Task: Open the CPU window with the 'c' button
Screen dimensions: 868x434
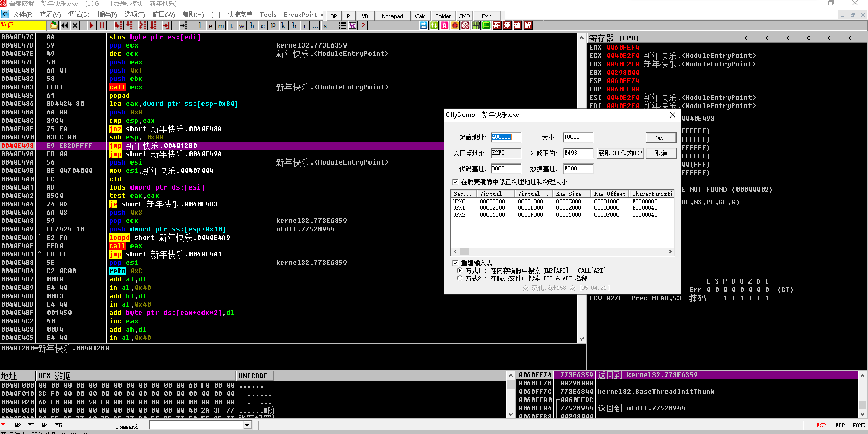Action: coord(263,25)
